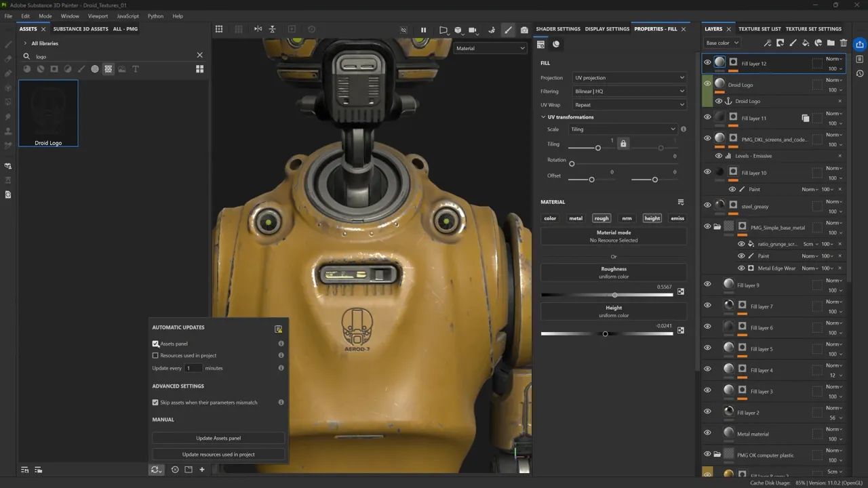Click the pause rendering icon in viewport toolbar
This screenshot has height=488, width=868.
424,30
